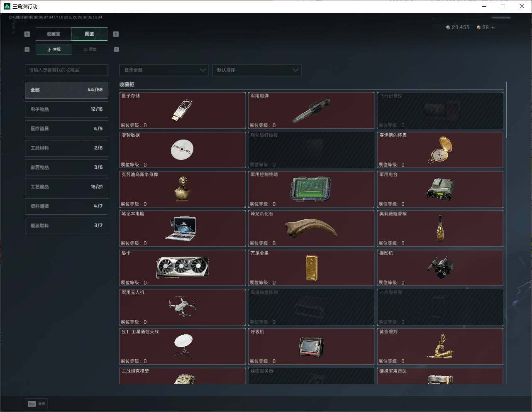Filter by 家居物品 category
The width and height of the screenshot is (532, 412).
tap(66, 167)
